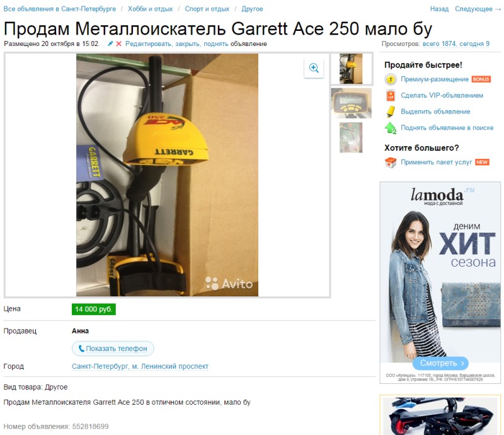This screenshot has height=435, width=504.
Task: Select 'Выделить объявление' option
Action: pyautogui.click(x=435, y=112)
